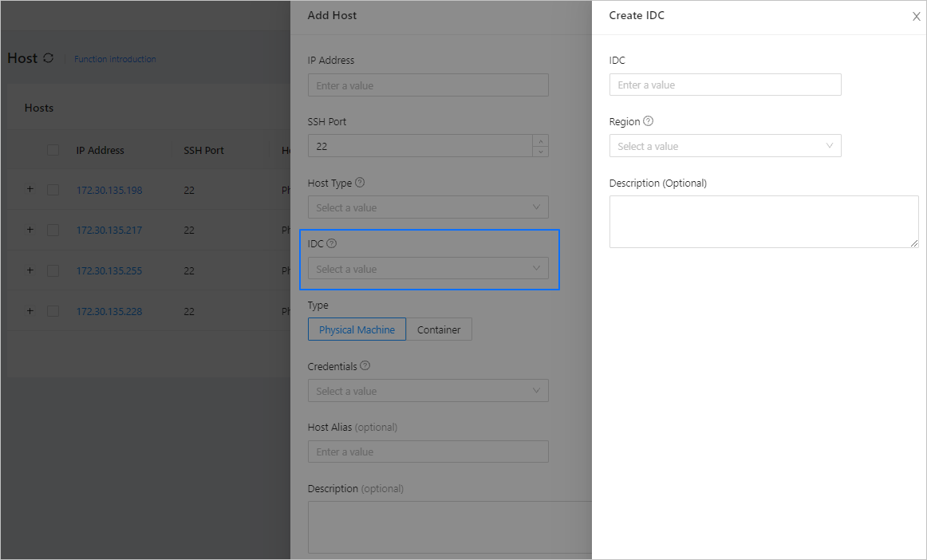This screenshot has height=560, width=927.
Task: Focus the Description textarea in Create IDC
Action: point(763,222)
